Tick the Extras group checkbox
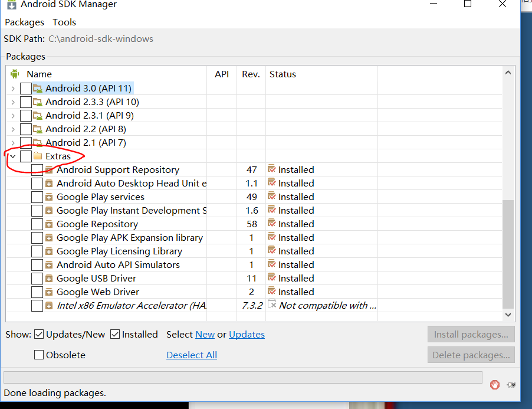Image resolution: width=532 pixels, height=409 pixels. click(x=26, y=156)
